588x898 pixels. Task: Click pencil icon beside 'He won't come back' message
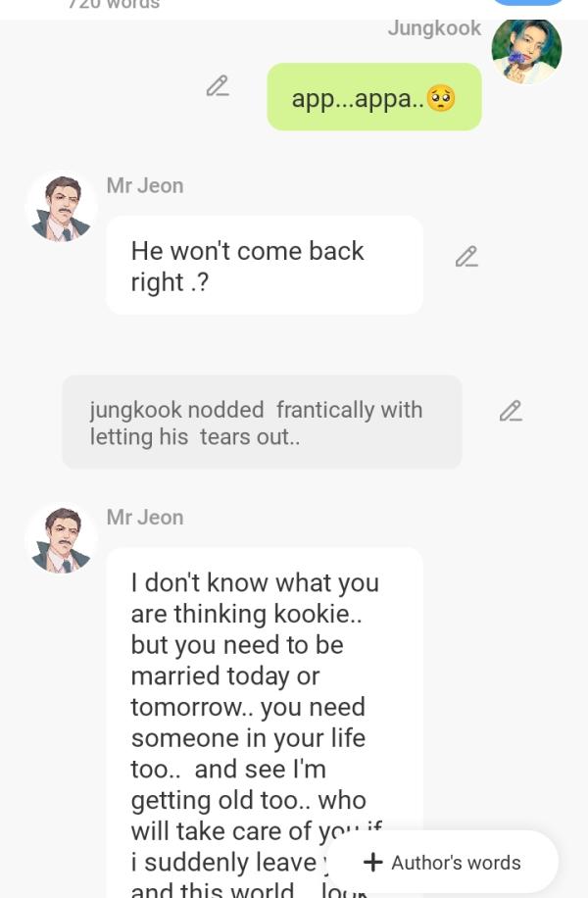(466, 257)
